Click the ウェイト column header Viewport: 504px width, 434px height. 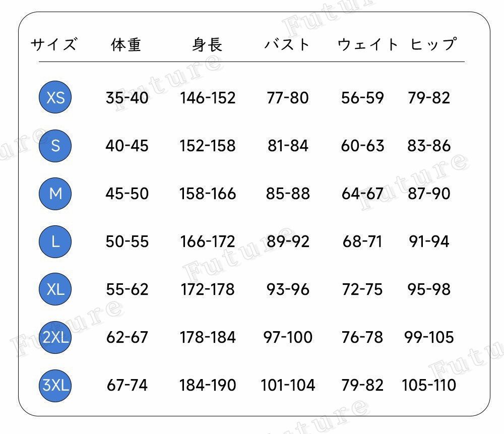pos(368,44)
